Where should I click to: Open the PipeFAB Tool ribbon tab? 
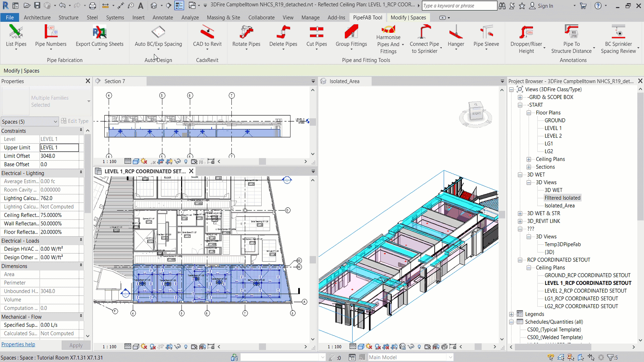point(368,17)
